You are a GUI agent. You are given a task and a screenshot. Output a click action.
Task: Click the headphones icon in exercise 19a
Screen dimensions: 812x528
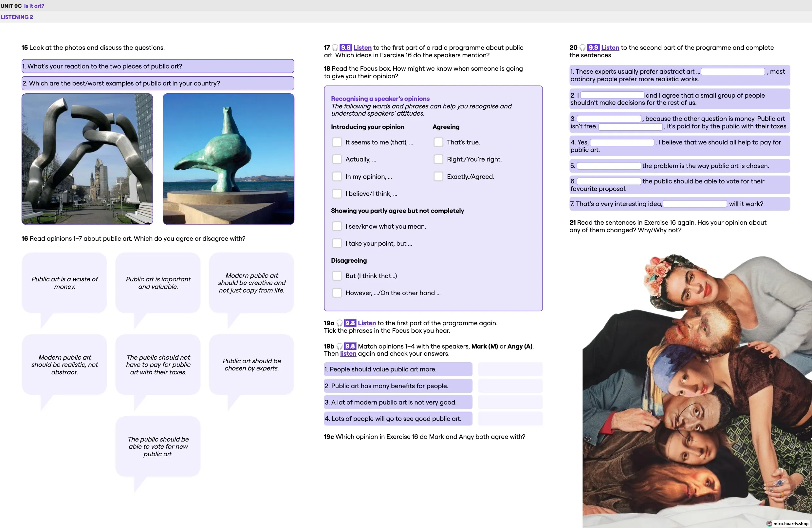click(340, 323)
